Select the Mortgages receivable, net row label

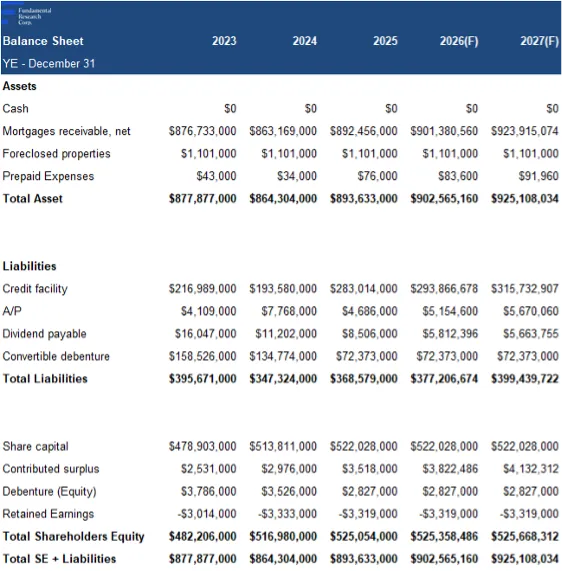(66, 131)
